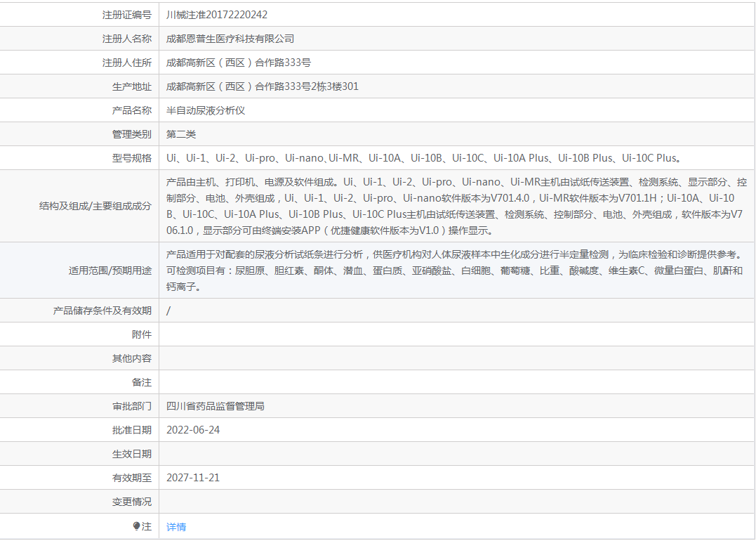The height and width of the screenshot is (541, 756).
Task: Click the 生效日期 label
Action: pyautogui.click(x=132, y=454)
